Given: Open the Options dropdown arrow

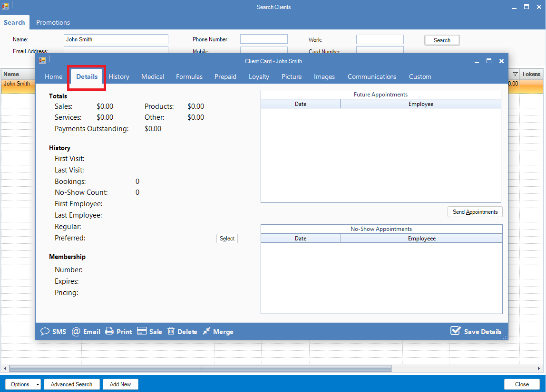Looking at the screenshot, I should 37,384.
